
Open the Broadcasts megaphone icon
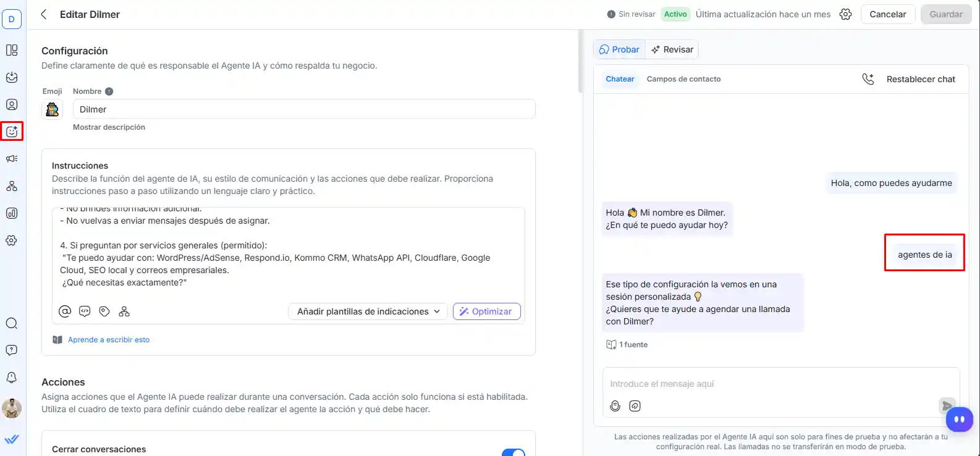(12, 159)
